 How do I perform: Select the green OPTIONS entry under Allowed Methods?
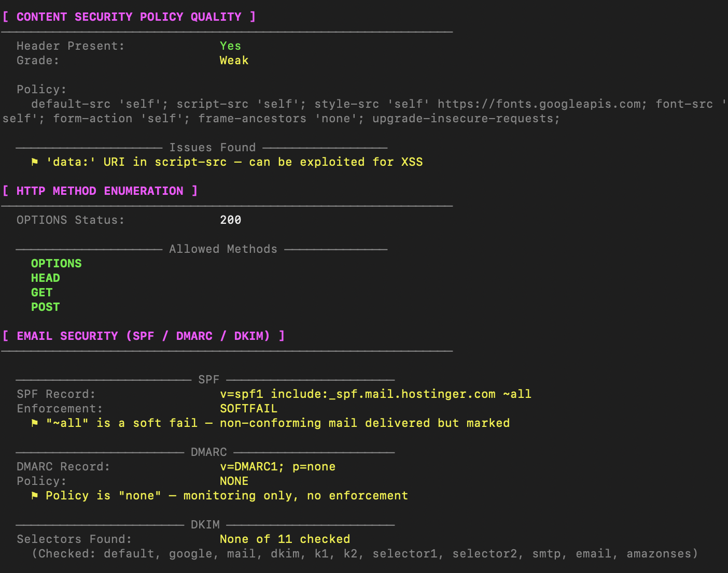56,264
